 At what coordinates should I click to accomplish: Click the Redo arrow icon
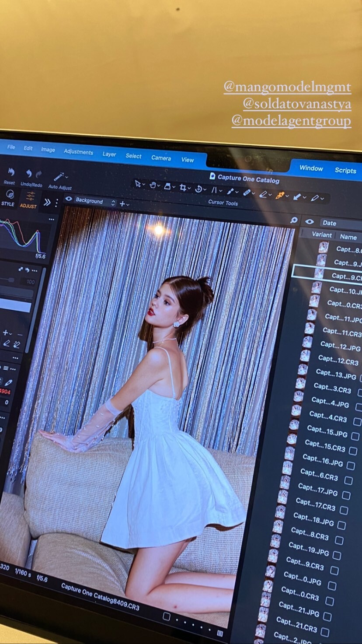[x=39, y=174]
